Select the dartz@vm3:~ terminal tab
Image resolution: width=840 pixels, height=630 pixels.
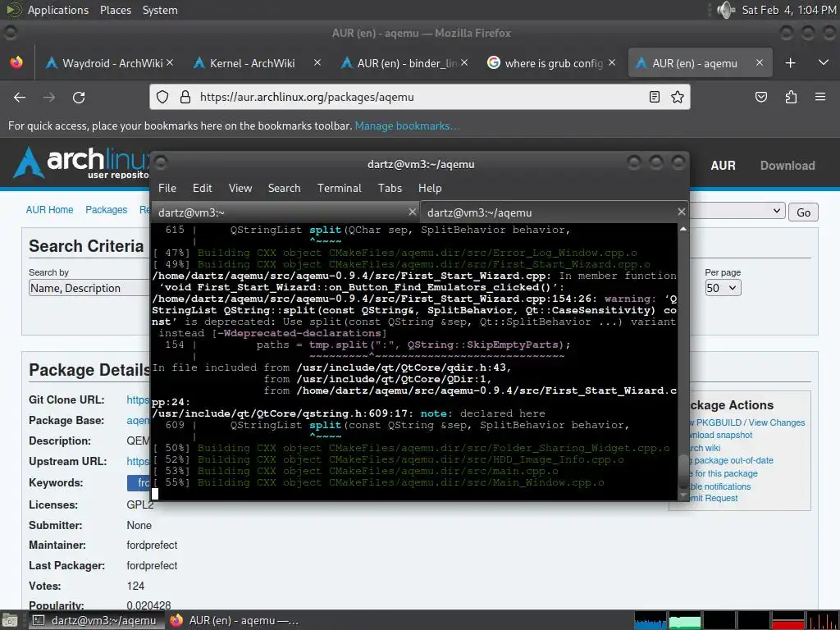285,212
